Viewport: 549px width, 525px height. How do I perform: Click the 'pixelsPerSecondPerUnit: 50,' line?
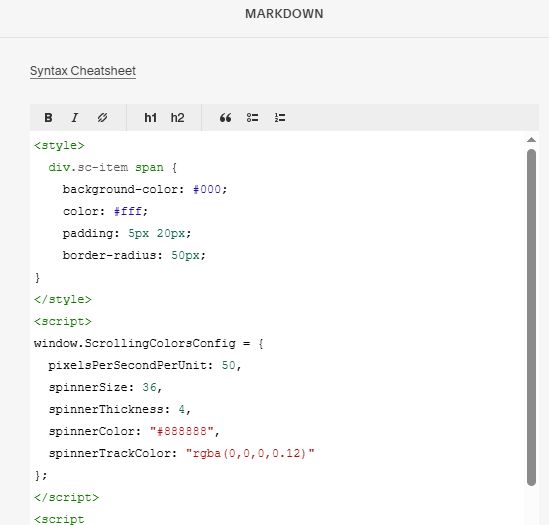[145, 366]
